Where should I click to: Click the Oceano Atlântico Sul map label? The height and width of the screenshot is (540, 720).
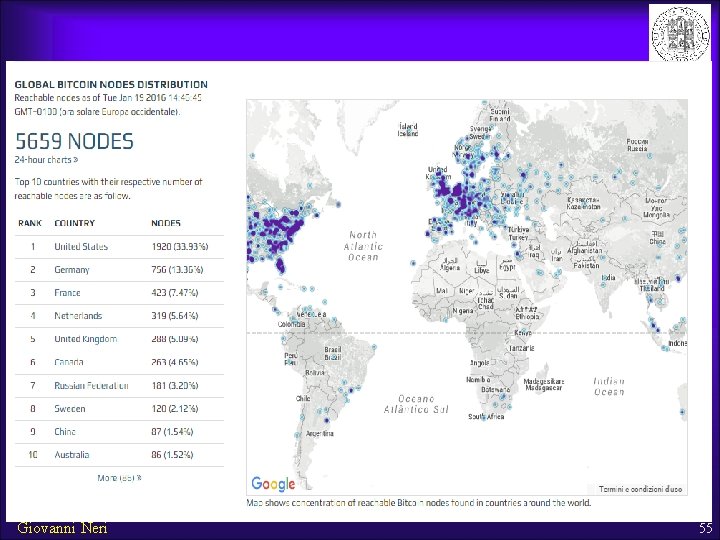click(x=416, y=404)
